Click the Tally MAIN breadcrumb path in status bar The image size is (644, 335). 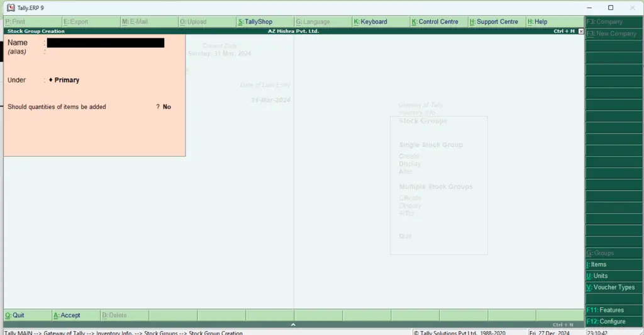[x=124, y=332]
